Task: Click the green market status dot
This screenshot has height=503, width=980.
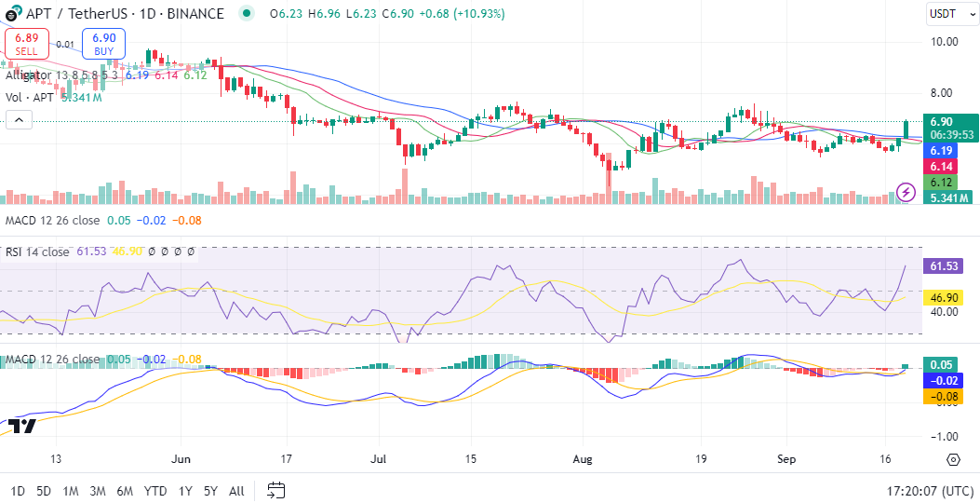Action: click(x=248, y=13)
